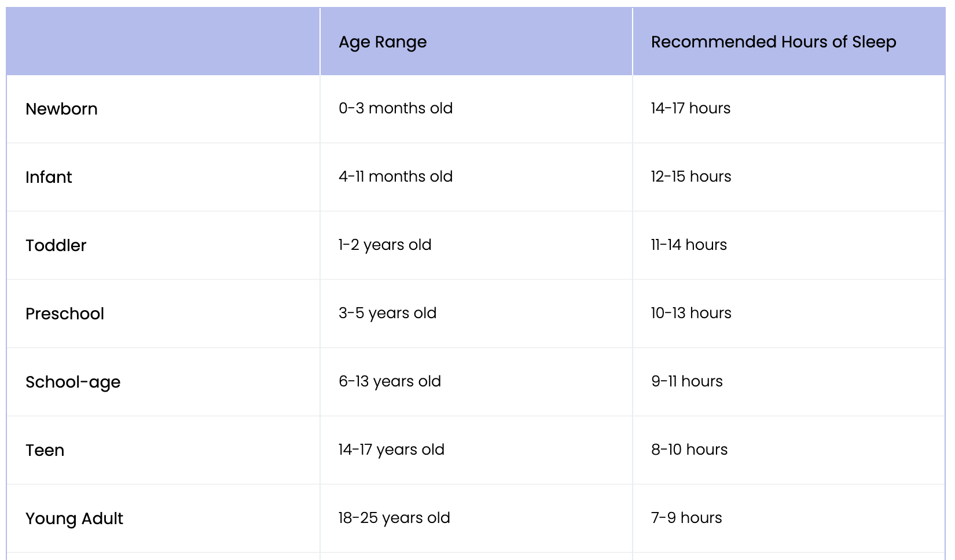Viewport: 955px width, 560px height.
Task: Click the Newborn row label
Action: pyautogui.click(x=61, y=109)
